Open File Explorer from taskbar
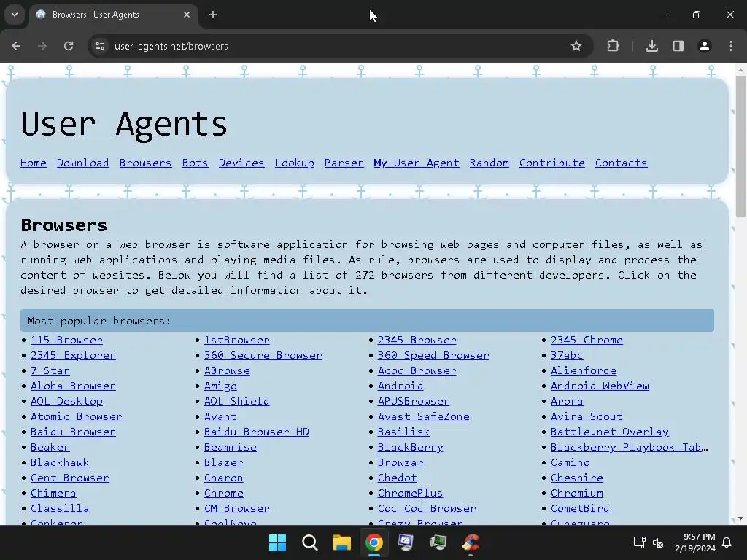Image resolution: width=747 pixels, height=560 pixels. click(341, 542)
